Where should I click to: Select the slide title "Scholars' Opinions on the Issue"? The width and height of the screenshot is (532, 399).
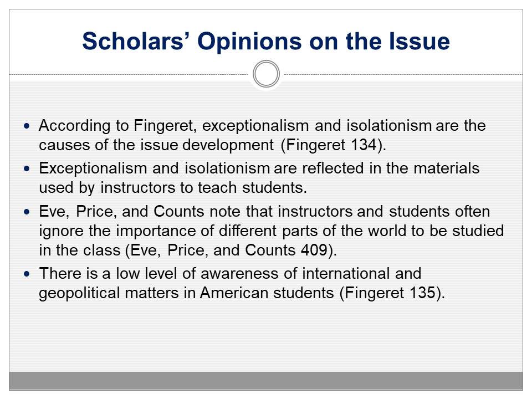pyautogui.click(x=266, y=42)
